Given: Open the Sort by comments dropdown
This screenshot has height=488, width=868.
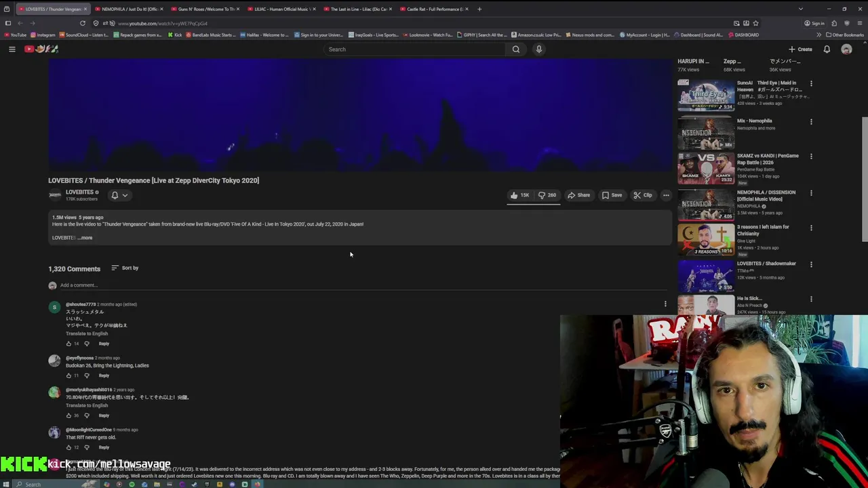Looking at the screenshot, I should pyautogui.click(x=125, y=268).
